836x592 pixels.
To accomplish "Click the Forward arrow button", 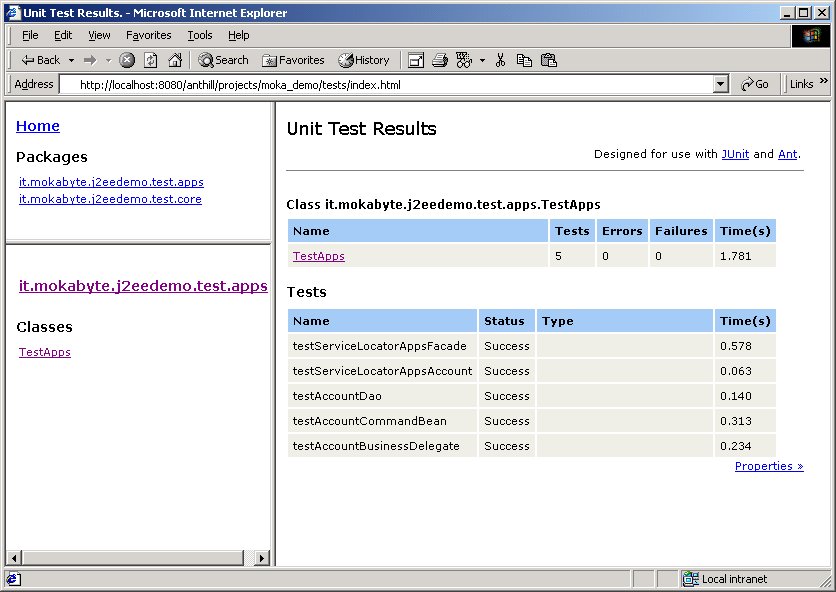I will [90, 60].
